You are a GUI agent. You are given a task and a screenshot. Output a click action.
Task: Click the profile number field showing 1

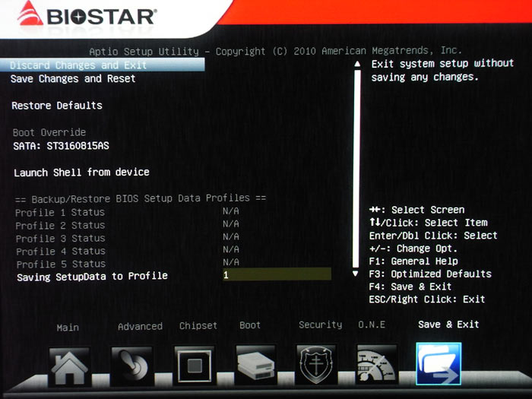pyautogui.click(x=277, y=274)
